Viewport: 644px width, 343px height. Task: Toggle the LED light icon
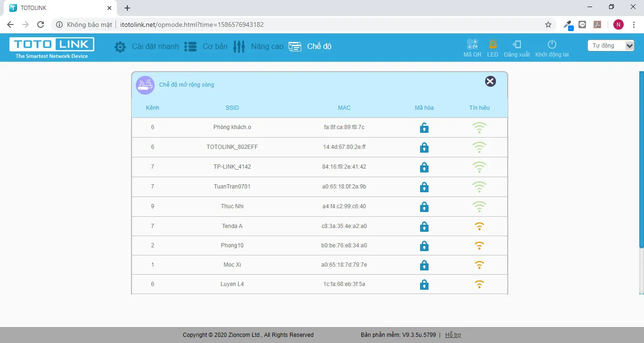tap(493, 45)
